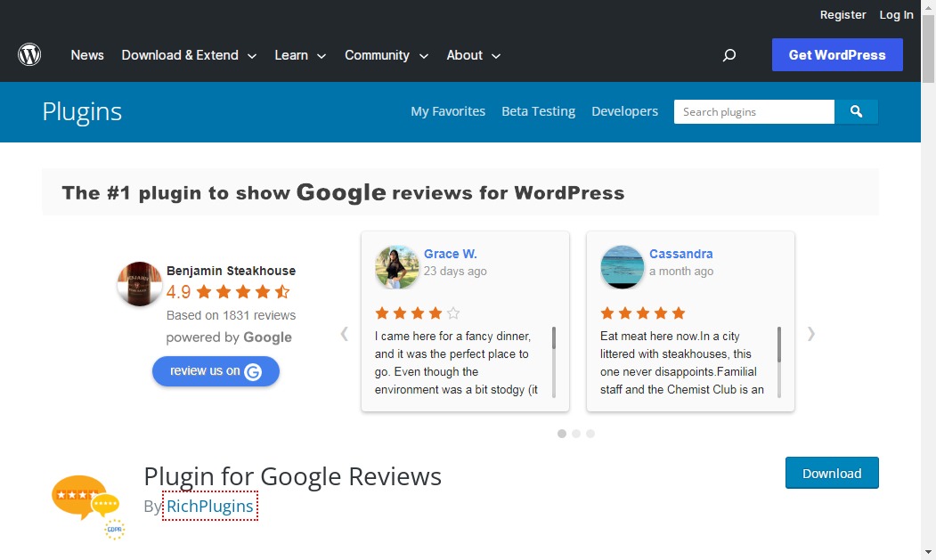
Task: Click Grace W. avatar photo
Action: 397,267
